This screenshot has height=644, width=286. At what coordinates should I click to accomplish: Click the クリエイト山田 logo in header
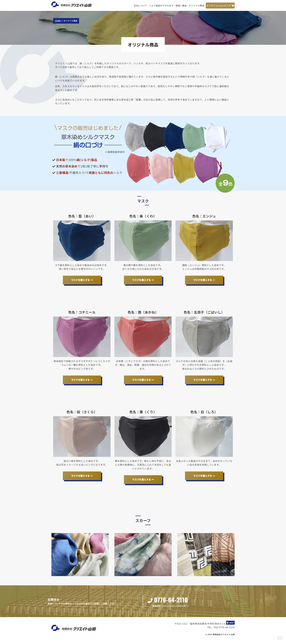tap(71, 4)
